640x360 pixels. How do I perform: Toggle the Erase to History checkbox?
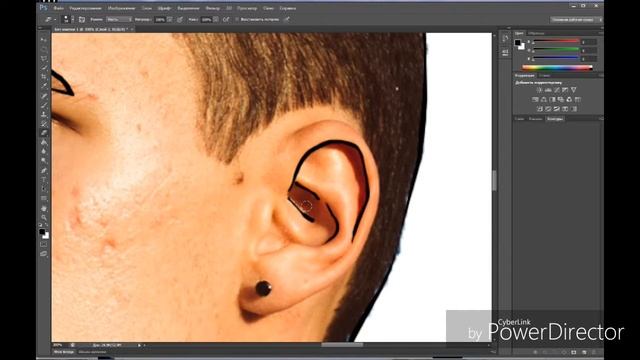point(237,19)
